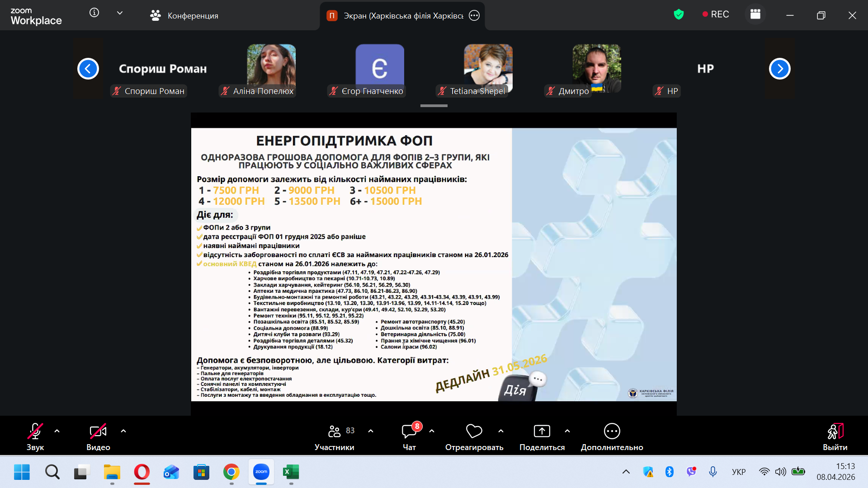Open the Participants panel icon

(335, 432)
